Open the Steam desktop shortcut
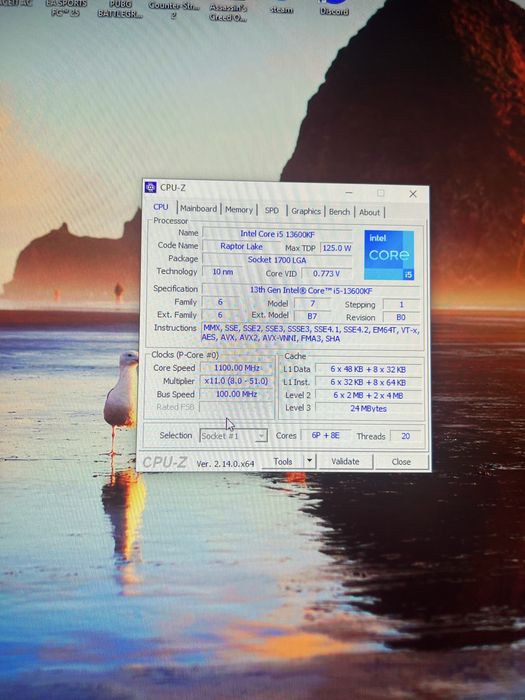 pyautogui.click(x=281, y=7)
